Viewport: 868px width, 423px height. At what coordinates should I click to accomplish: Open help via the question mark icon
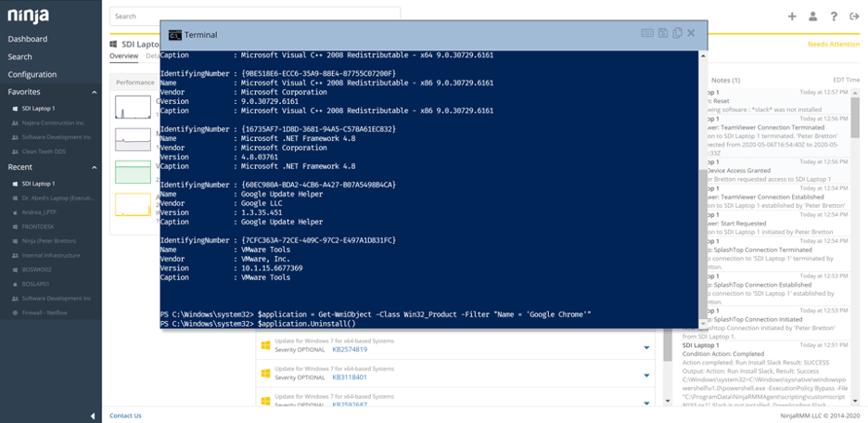pos(834,16)
